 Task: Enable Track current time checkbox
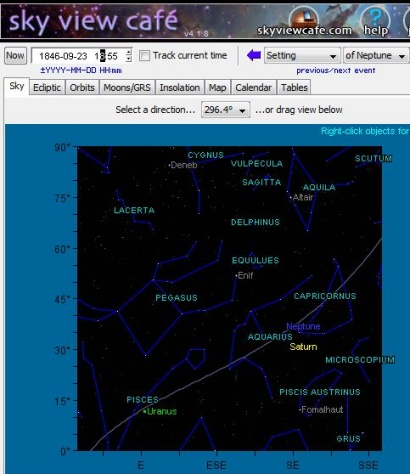coord(144,56)
